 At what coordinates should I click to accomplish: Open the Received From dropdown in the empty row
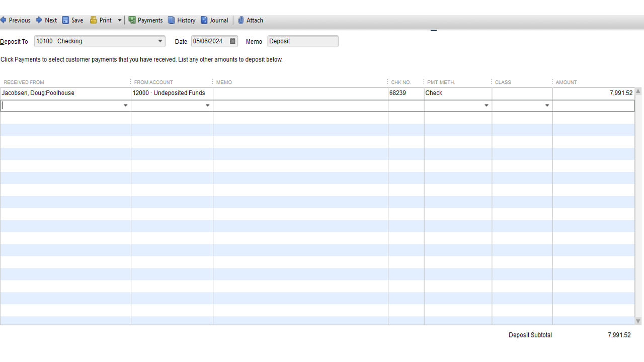125,105
